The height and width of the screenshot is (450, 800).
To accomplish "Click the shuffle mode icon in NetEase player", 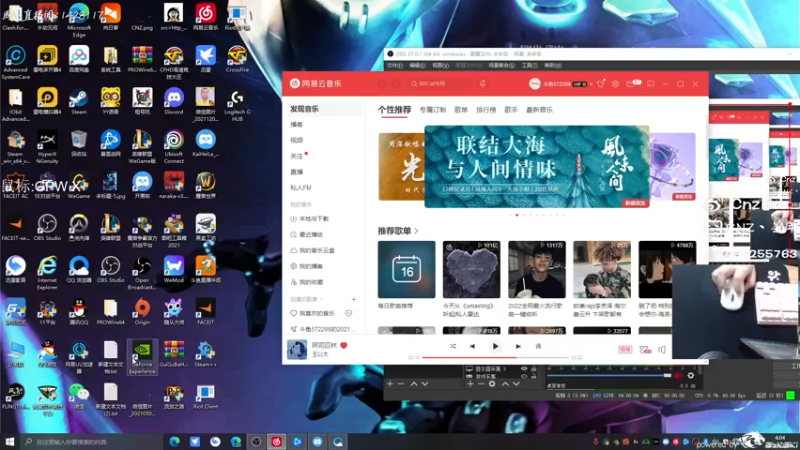I will (x=453, y=346).
